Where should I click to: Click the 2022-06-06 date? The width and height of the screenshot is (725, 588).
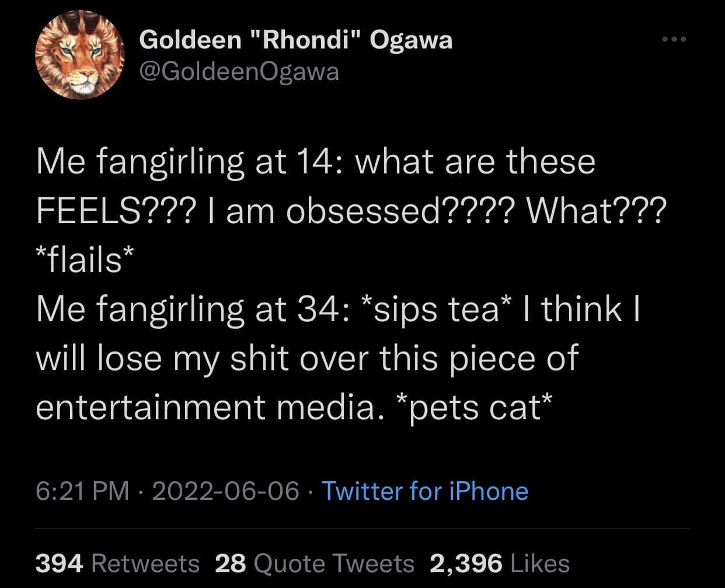point(226,490)
